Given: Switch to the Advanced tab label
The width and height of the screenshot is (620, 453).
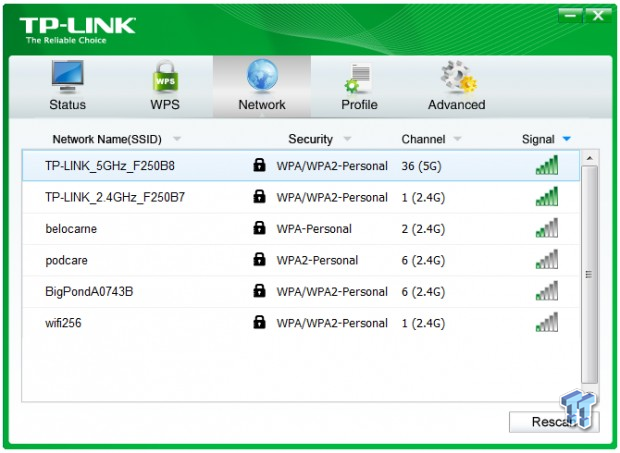Looking at the screenshot, I should tap(457, 105).
